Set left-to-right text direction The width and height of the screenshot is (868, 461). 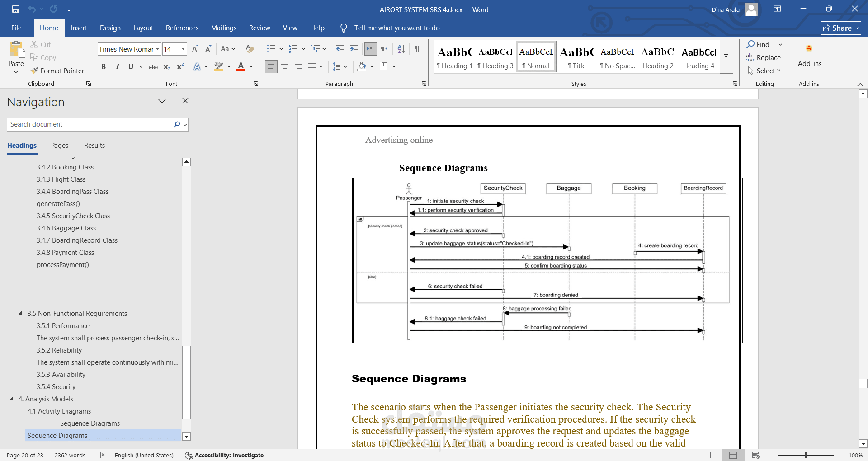tap(370, 49)
